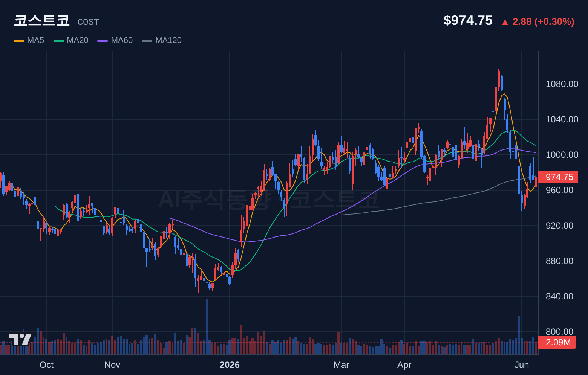This screenshot has height=375, width=588.
Task: Click the Oct time axis label
Action: [46, 365]
